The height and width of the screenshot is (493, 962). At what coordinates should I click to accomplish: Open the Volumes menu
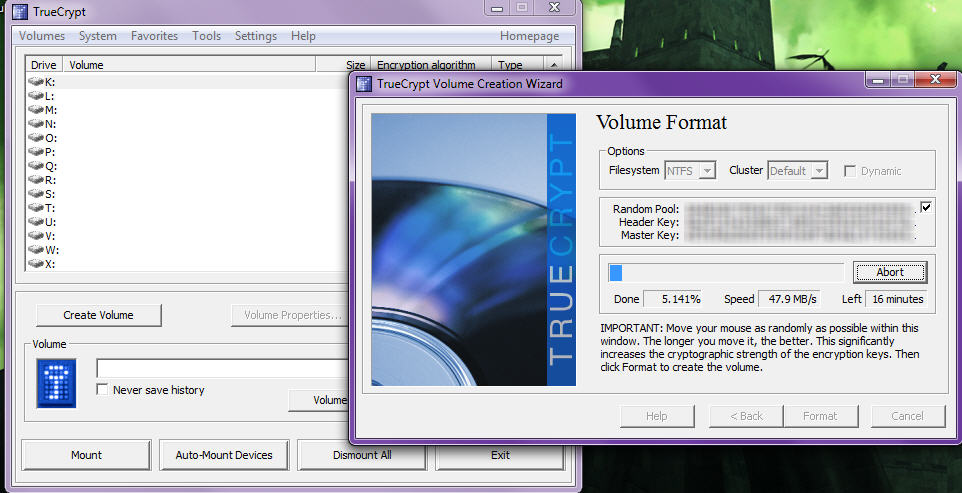click(42, 36)
